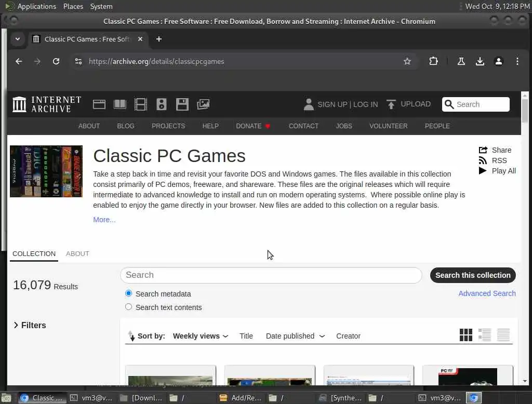Open the HELP nav item
This screenshot has width=532, height=404.
[x=210, y=126]
